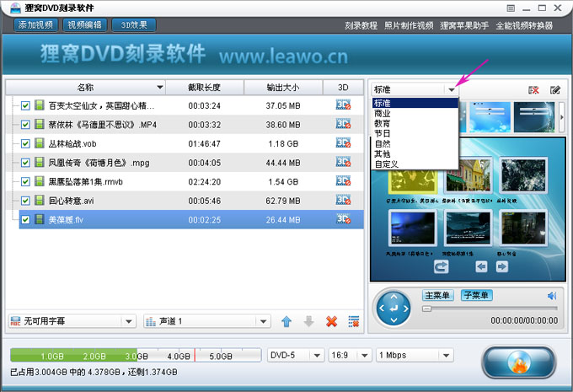Uncheck 美葆媛.flv checkbox
Viewport: 573px width, 392px height.
pyautogui.click(x=25, y=220)
